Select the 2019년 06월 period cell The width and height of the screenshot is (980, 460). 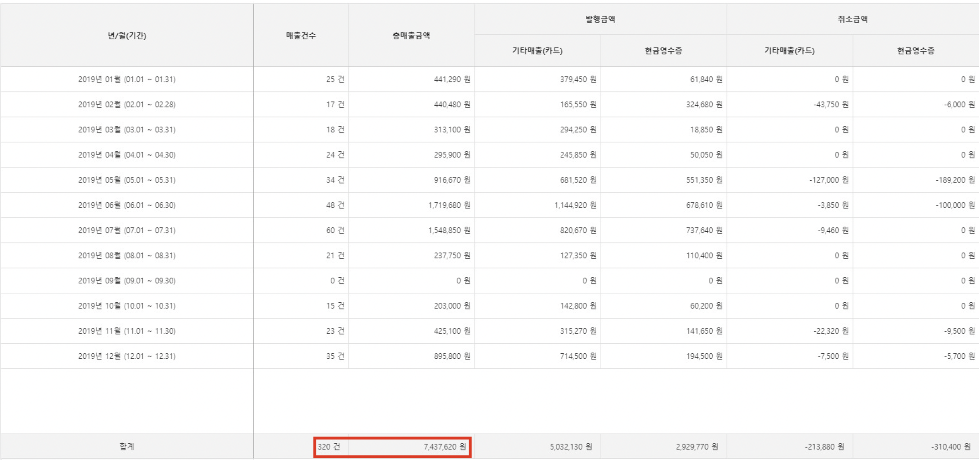[127, 205]
